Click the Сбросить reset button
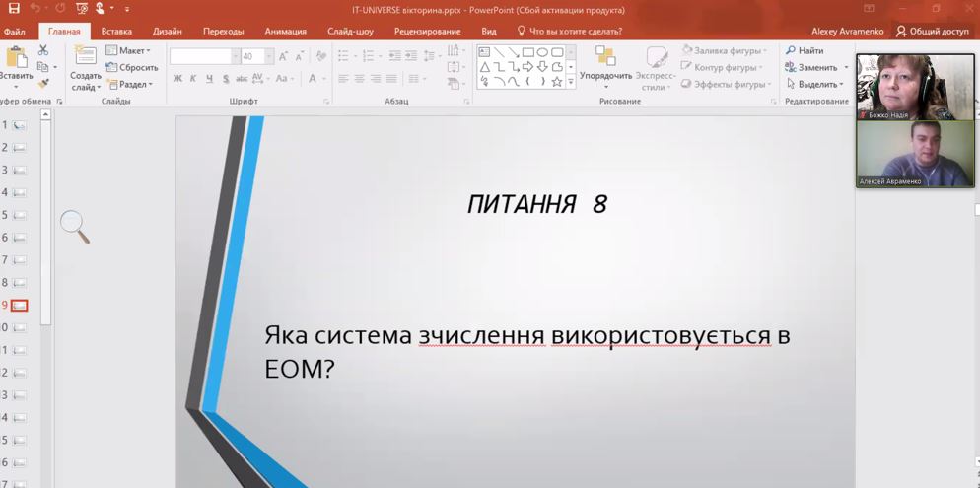Viewport: 980px width, 488px height. (132, 67)
